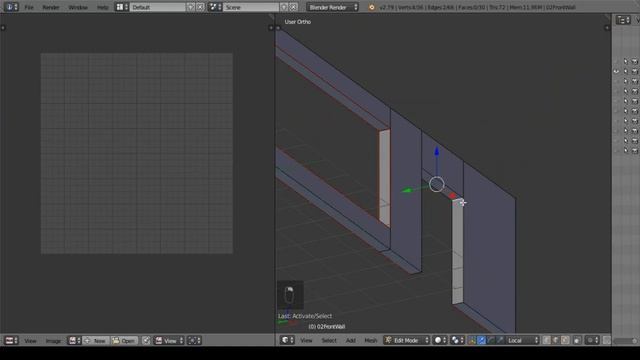Open the UV/Image editor type selector
Screen dimensions: 640x360
coord(11,340)
